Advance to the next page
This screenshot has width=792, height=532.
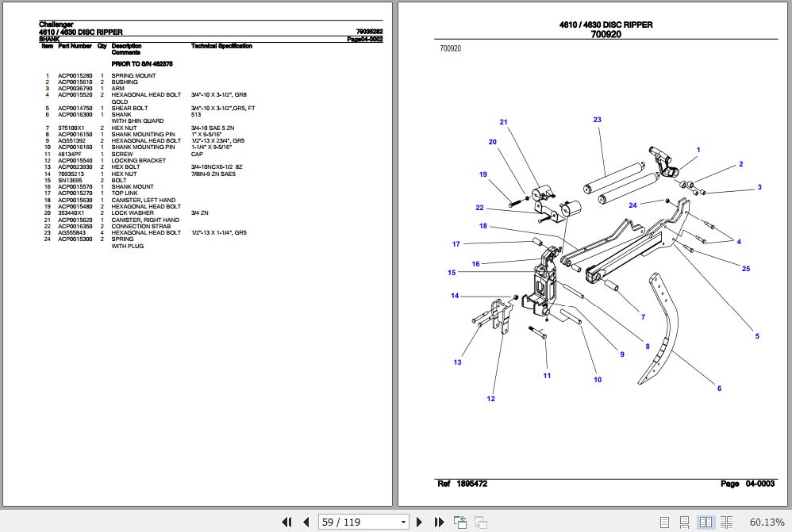(x=420, y=522)
